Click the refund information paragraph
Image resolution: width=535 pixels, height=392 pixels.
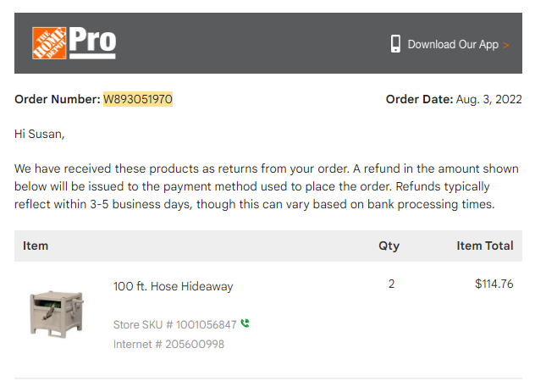point(267,186)
